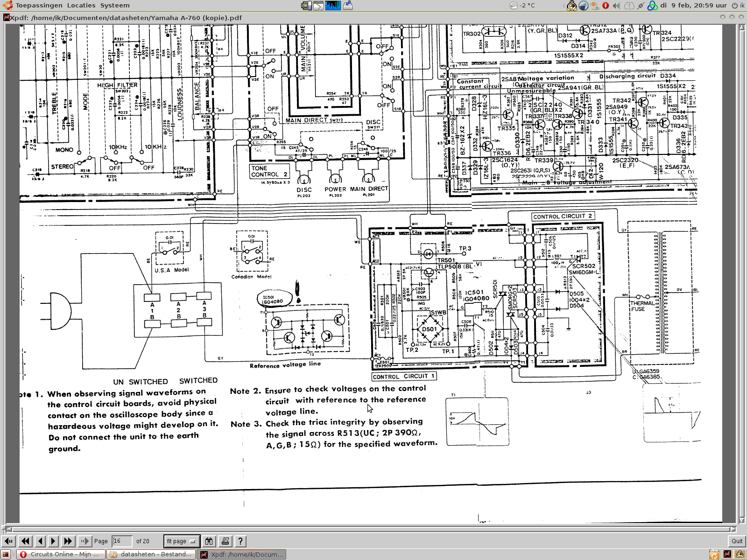Jump back ten pages with double-left arrow
Screen dimensions: 747x560
click(25, 541)
